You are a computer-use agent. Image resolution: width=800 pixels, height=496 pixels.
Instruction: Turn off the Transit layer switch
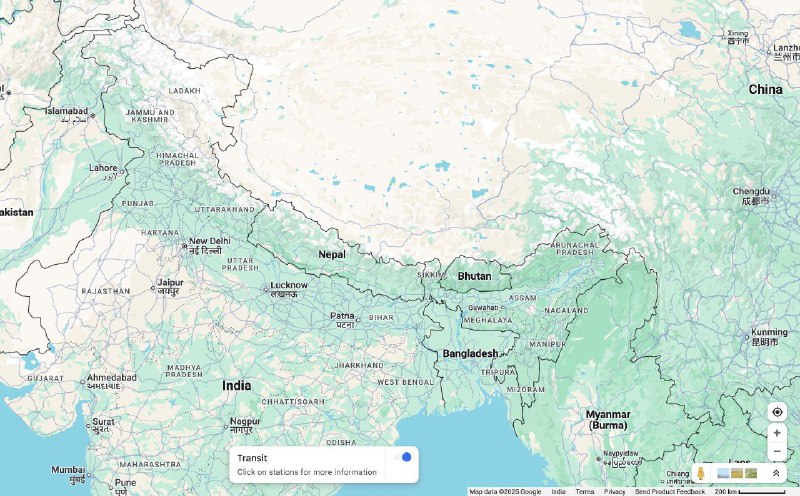[x=403, y=457]
